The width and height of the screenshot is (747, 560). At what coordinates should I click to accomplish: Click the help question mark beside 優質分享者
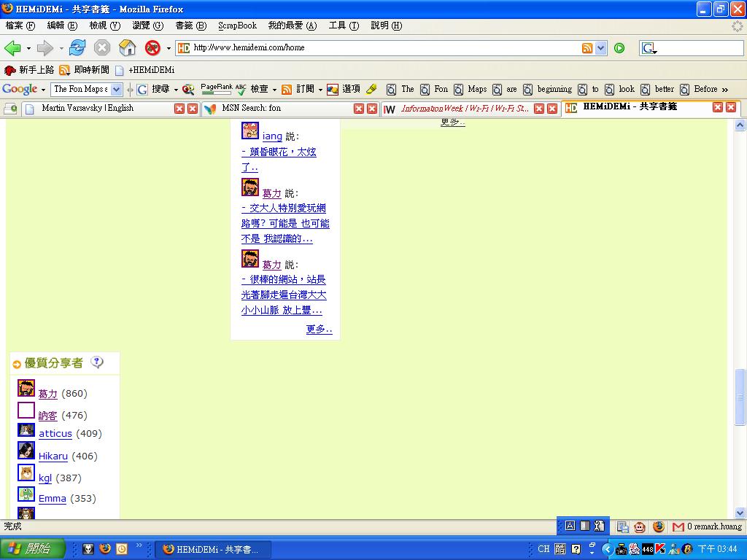[x=96, y=362]
